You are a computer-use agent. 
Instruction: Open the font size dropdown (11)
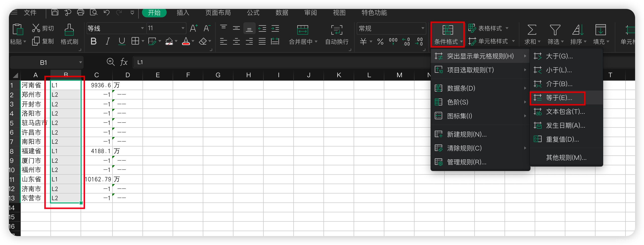pyautogui.click(x=183, y=28)
